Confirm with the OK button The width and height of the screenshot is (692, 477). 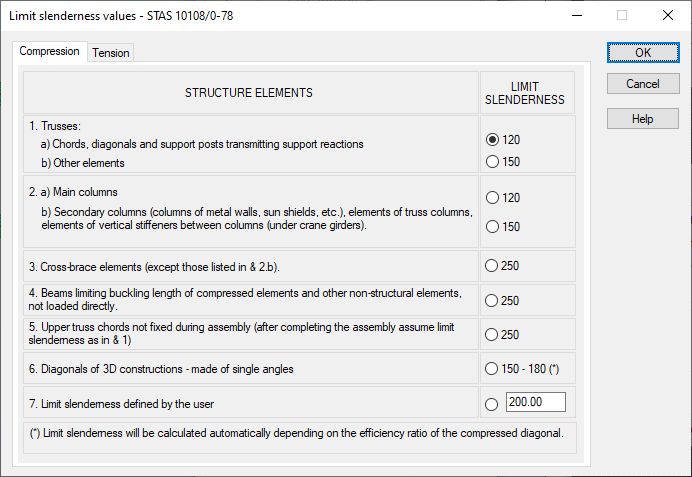[x=642, y=53]
